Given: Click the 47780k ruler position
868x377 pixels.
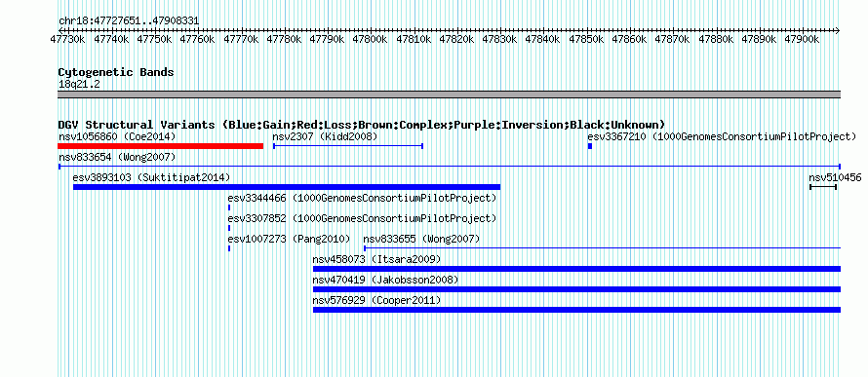Looking at the screenshot, I should [x=285, y=39].
